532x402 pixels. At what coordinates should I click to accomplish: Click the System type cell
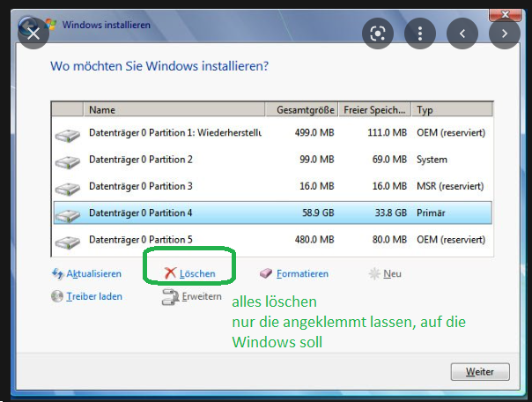point(432,160)
